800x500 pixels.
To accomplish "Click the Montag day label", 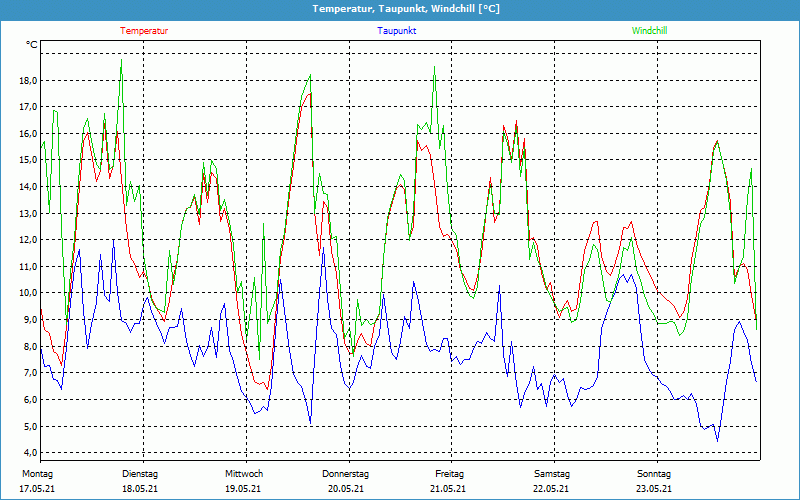I will point(37,474).
